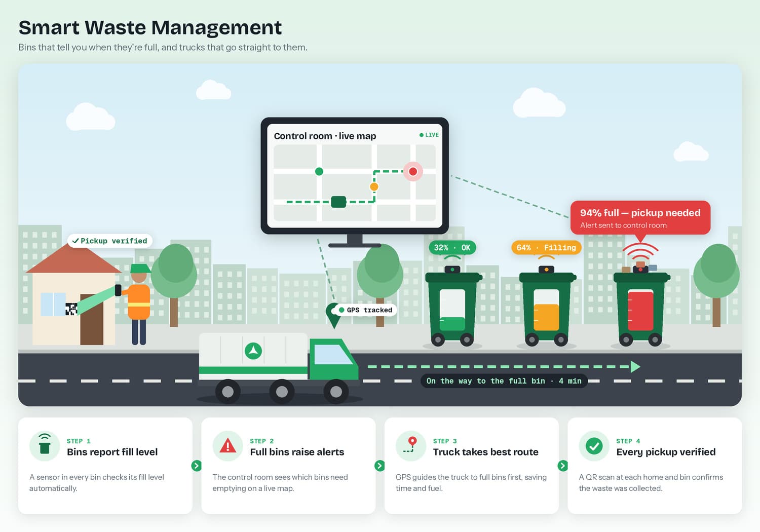Click the round navigation logo on the truck
Viewport: 760px width, 532px height.
[253, 351]
